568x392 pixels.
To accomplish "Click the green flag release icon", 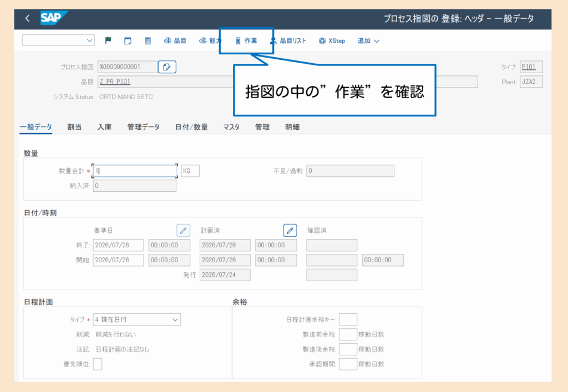I will coord(108,41).
